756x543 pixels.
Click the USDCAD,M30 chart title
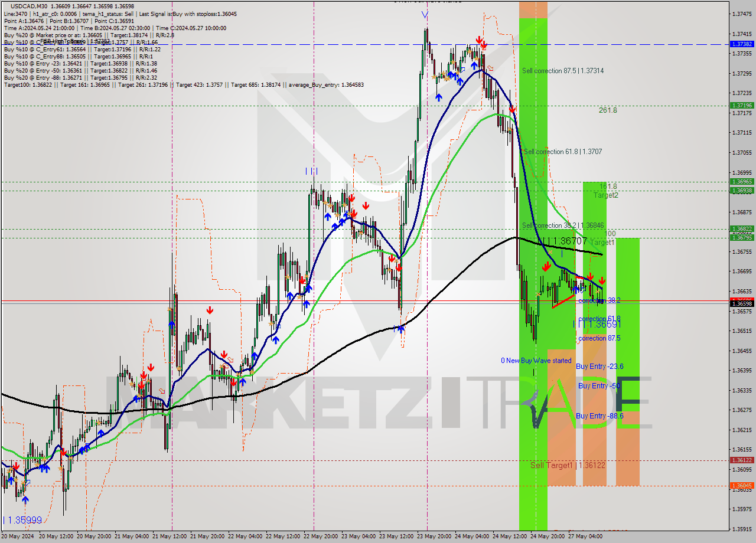[28, 6]
